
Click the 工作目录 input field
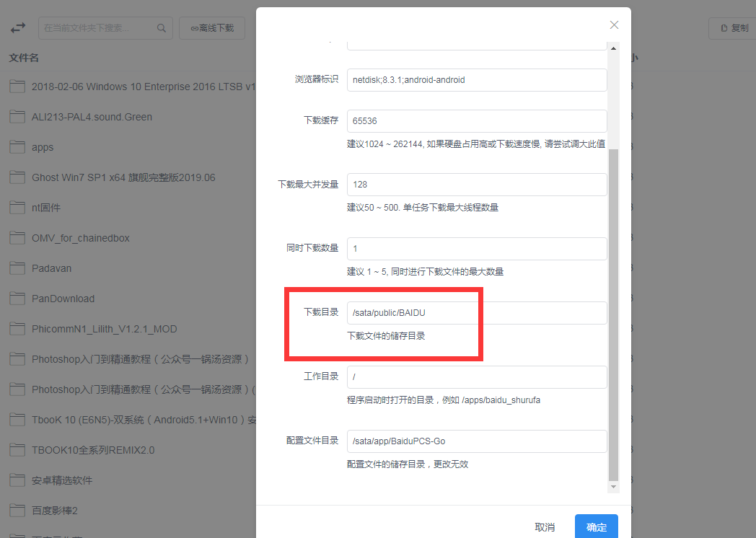(x=476, y=377)
